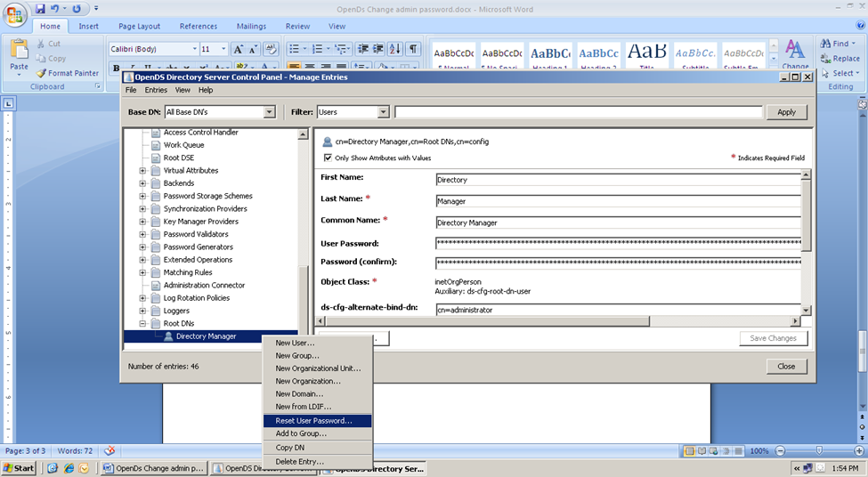Show paragraph marks in Word
Viewport: 868px width, 477px height.
(413, 49)
